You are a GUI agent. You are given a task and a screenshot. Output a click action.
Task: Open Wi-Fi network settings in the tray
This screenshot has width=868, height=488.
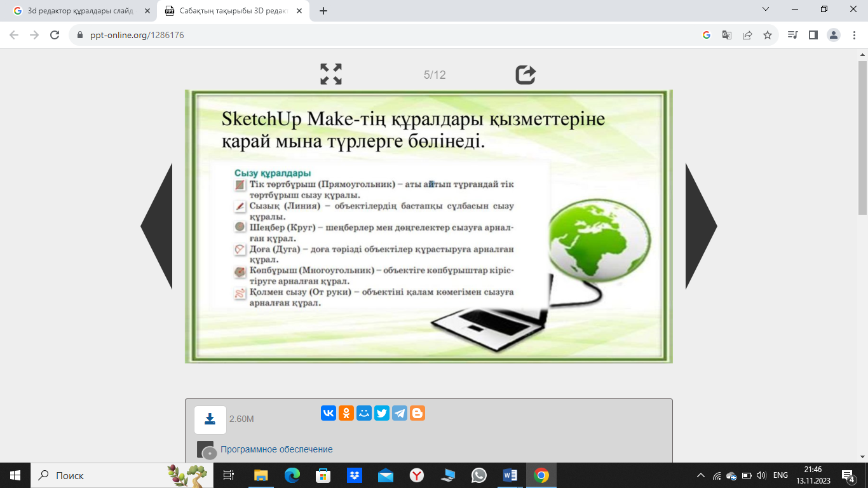[x=717, y=475]
